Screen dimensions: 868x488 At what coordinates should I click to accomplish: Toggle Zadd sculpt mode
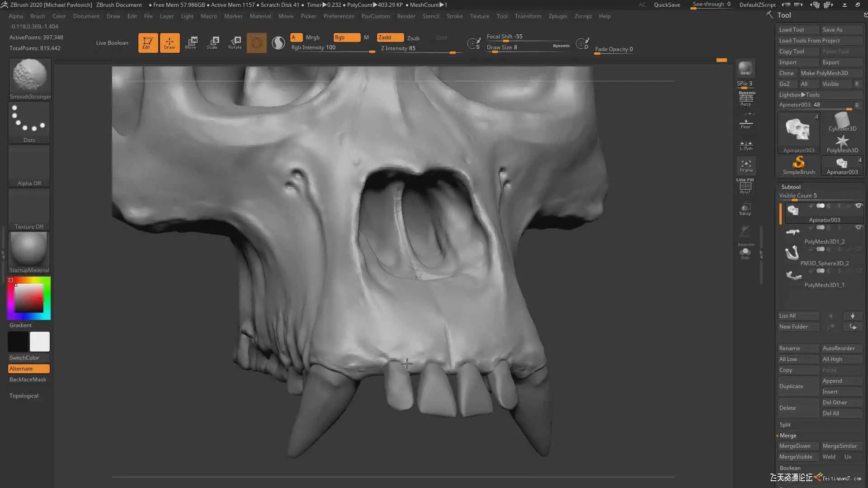pyautogui.click(x=390, y=38)
